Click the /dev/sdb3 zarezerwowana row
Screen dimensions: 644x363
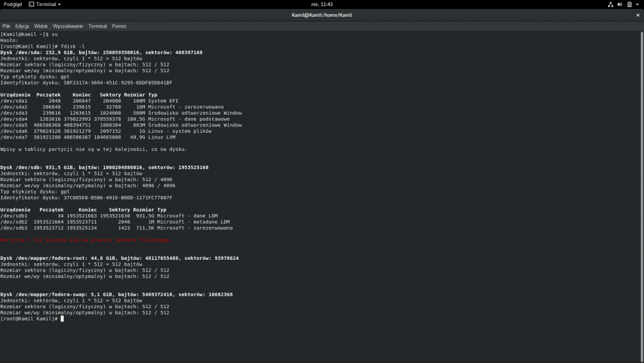coord(117,228)
